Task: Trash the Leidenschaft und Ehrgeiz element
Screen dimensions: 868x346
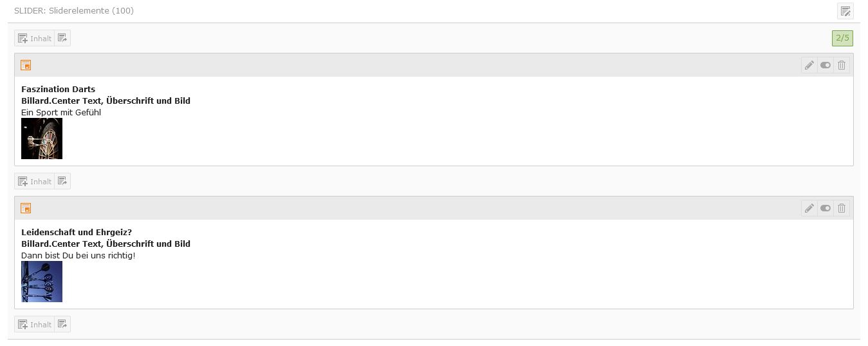Action: click(842, 208)
